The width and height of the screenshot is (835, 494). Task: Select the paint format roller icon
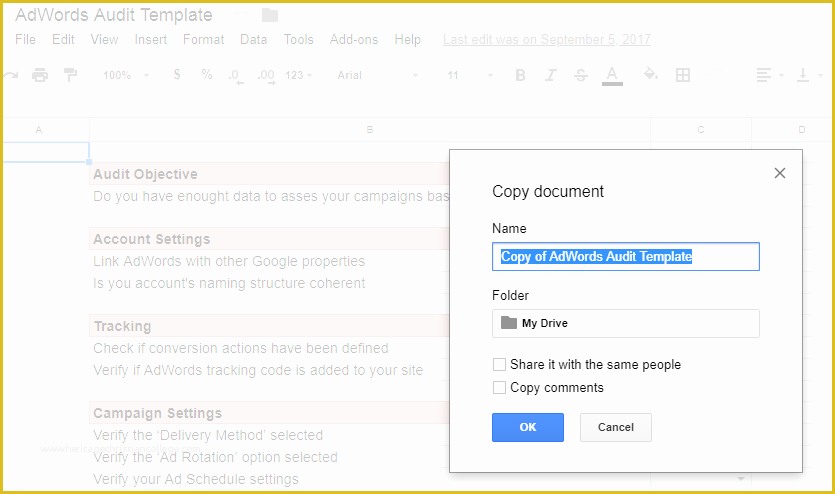pyautogui.click(x=70, y=75)
